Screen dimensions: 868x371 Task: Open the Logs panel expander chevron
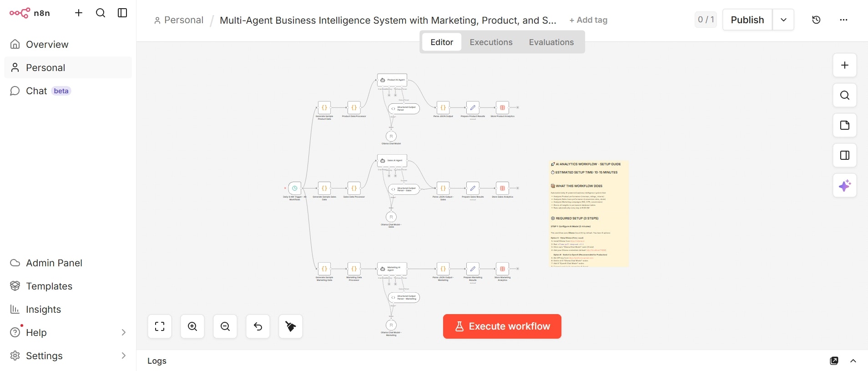(853, 361)
